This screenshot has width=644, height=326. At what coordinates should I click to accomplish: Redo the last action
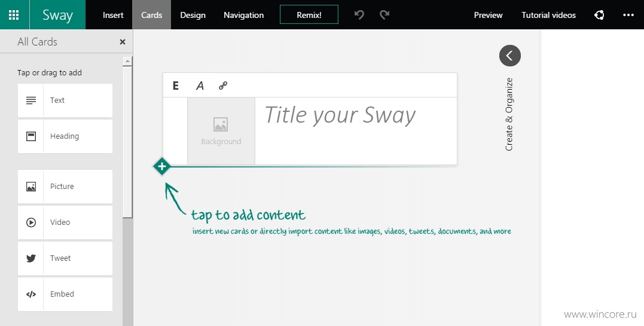[x=384, y=15]
